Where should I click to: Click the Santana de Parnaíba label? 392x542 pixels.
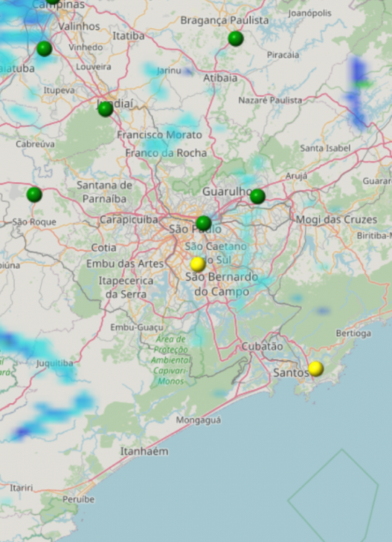[x=104, y=192]
